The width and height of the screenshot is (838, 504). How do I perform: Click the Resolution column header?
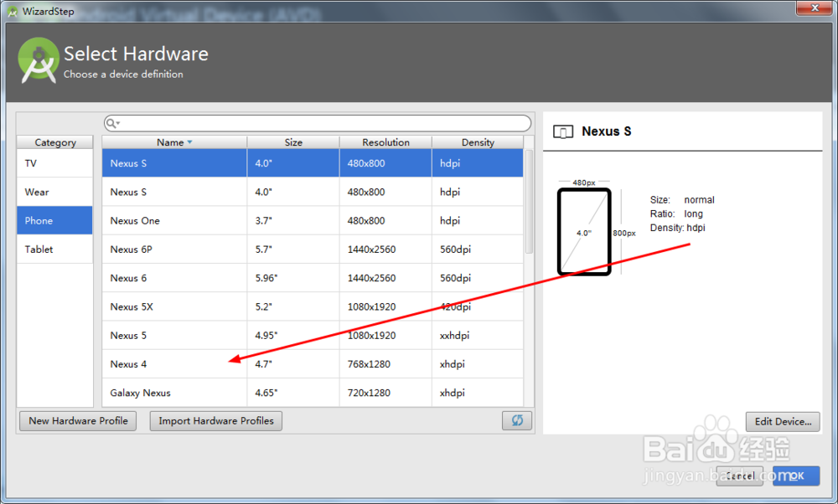click(x=385, y=142)
